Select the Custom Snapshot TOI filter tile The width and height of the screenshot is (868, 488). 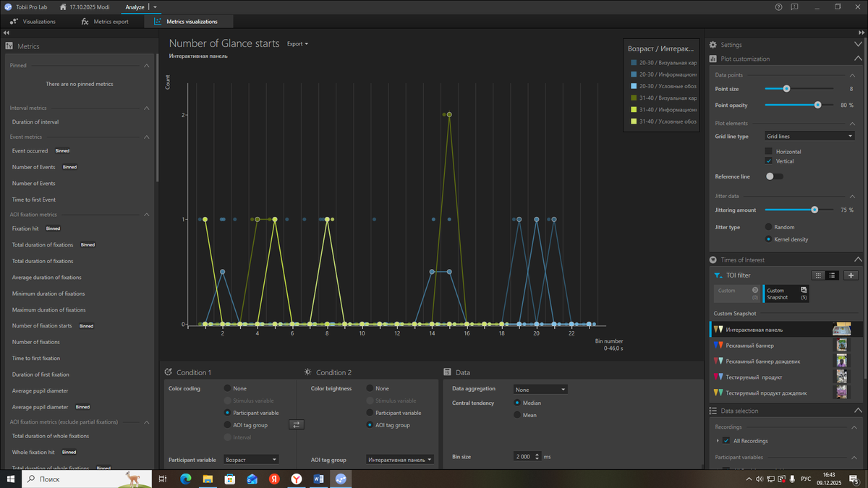tap(786, 294)
